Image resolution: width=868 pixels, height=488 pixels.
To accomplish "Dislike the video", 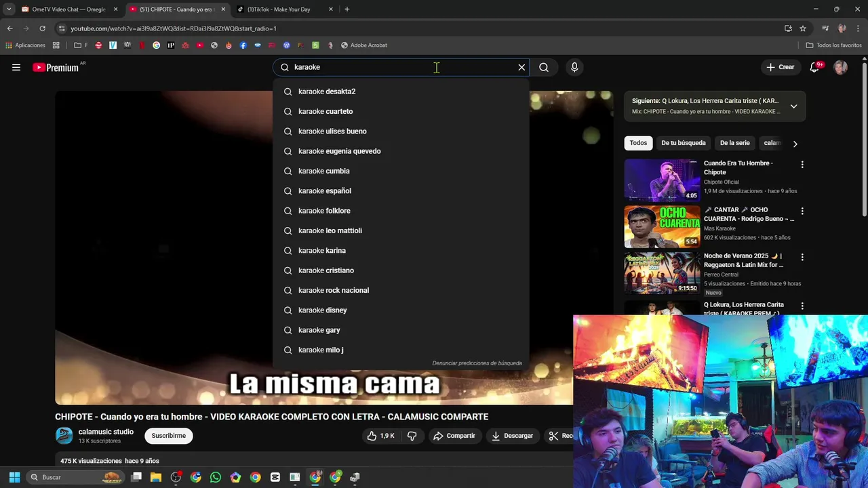I will 412,436.
